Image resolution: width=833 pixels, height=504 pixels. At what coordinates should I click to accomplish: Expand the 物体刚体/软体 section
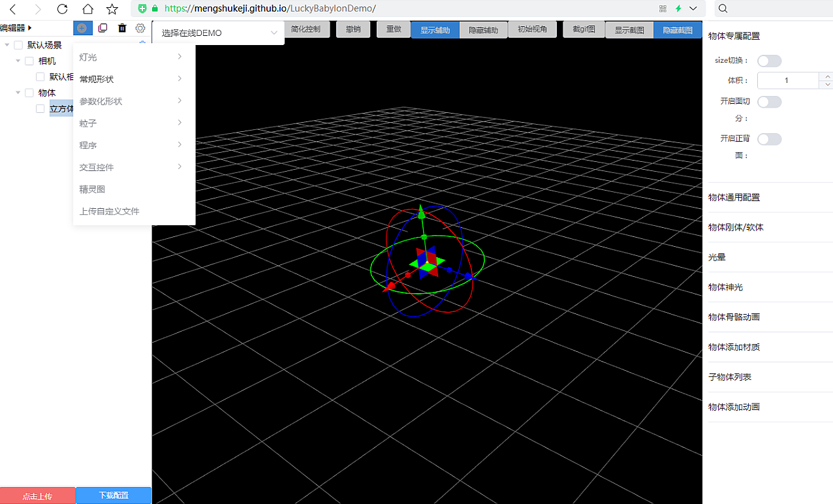770,227
